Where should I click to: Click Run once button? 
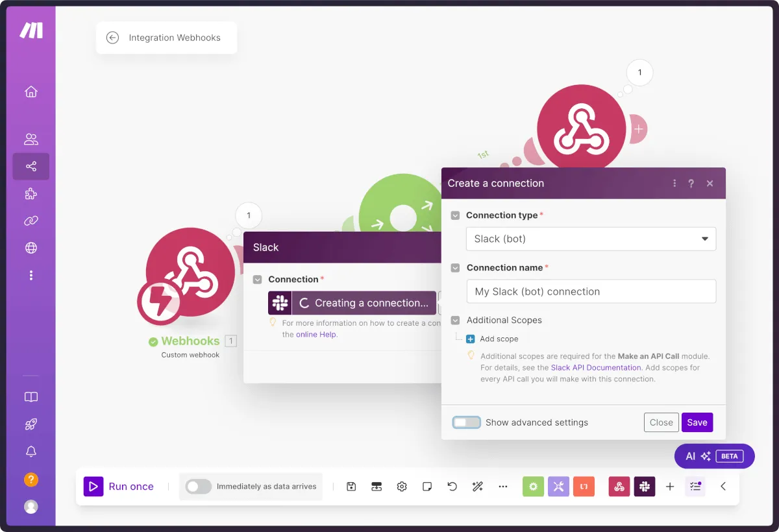pyautogui.click(x=119, y=487)
